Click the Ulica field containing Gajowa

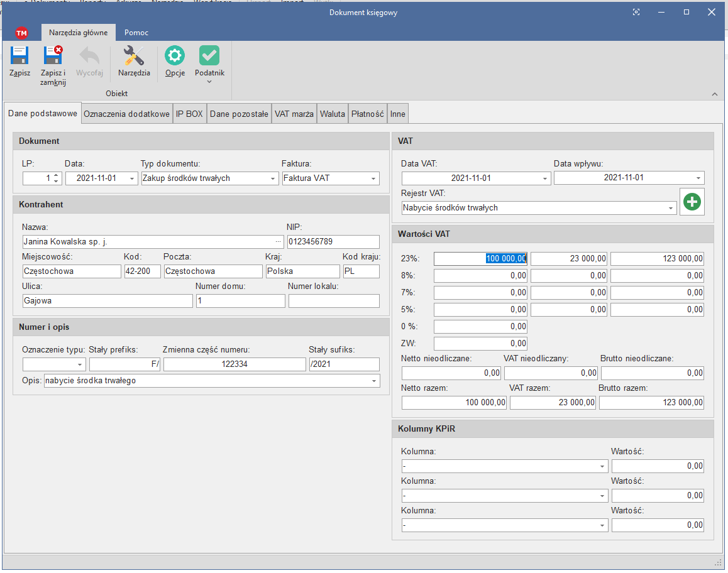pyautogui.click(x=107, y=301)
